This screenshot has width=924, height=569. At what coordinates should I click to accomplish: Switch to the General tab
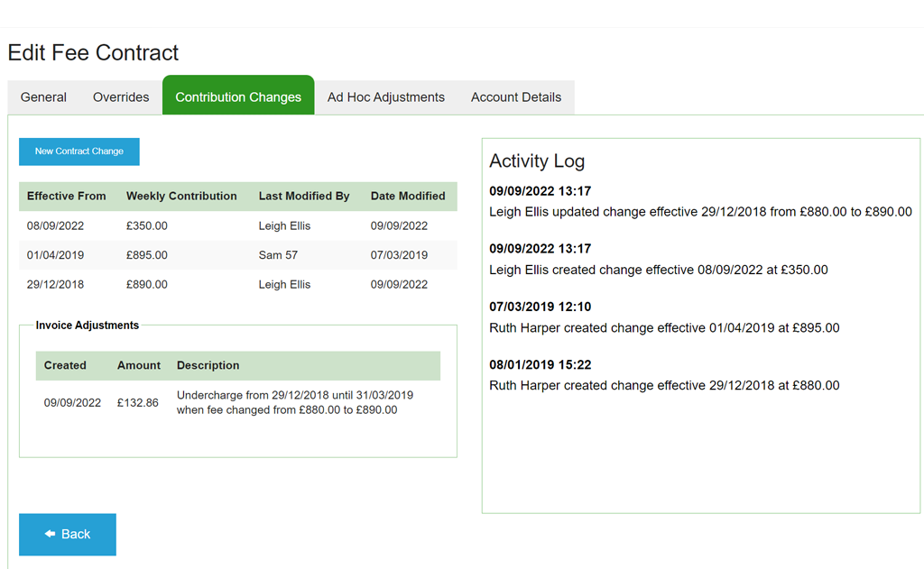pyautogui.click(x=43, y=96)
